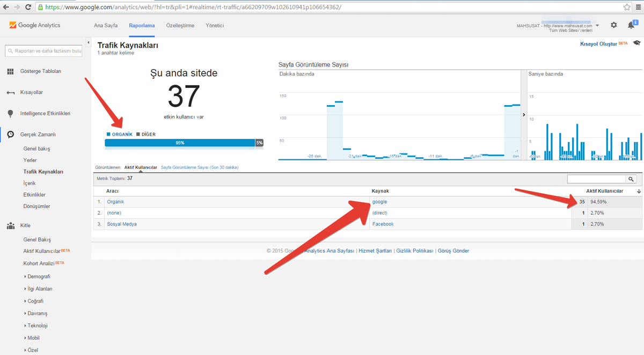This screenshot has width=644, height=355.
Task: Collapse the left sidebar arrow
Action: (88, 42)
